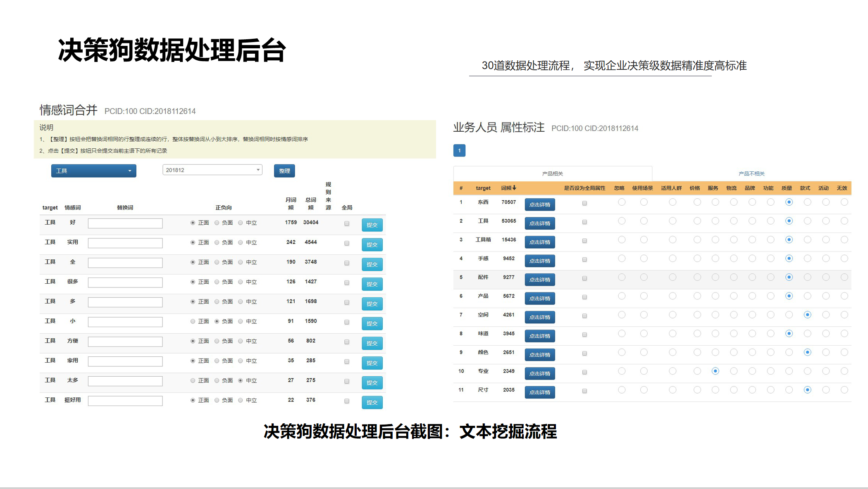The height and width of the screenshot is (489, 868).
Task: Select 服务 for the 专业 row
Action: 715,371
